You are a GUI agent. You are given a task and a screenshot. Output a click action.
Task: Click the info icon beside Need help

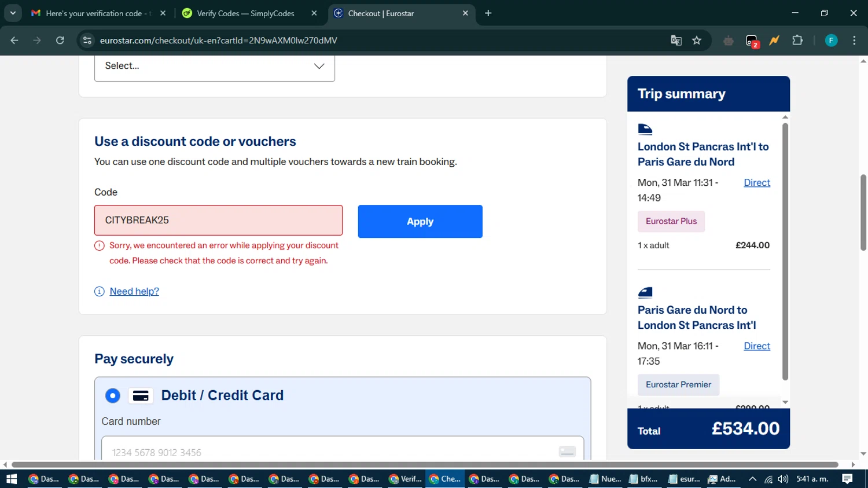click(100, 291)
